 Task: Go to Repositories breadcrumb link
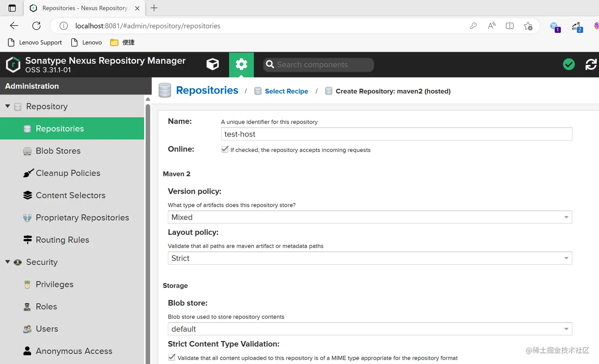(x=207, y=90)
